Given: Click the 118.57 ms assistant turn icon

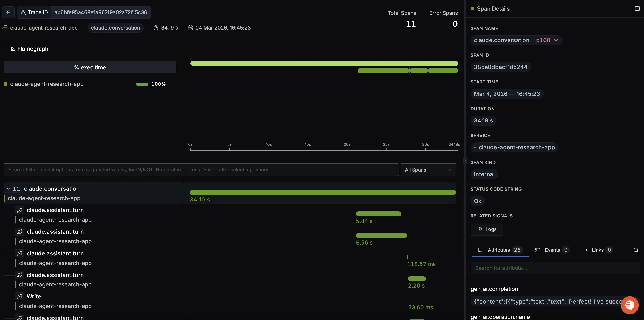Looking at the screenshot, I should click(20, 253).
